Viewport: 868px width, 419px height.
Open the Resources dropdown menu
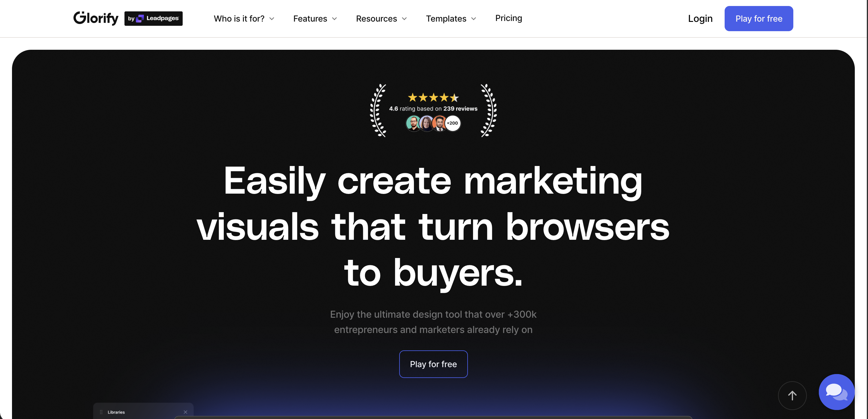pyautogui.click(x=382, y=19)
